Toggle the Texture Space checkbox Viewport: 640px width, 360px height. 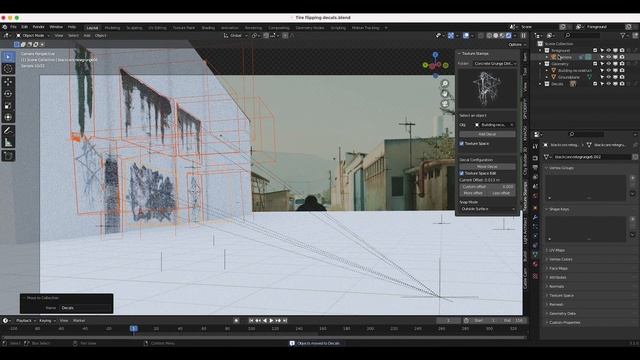point(462,144)
